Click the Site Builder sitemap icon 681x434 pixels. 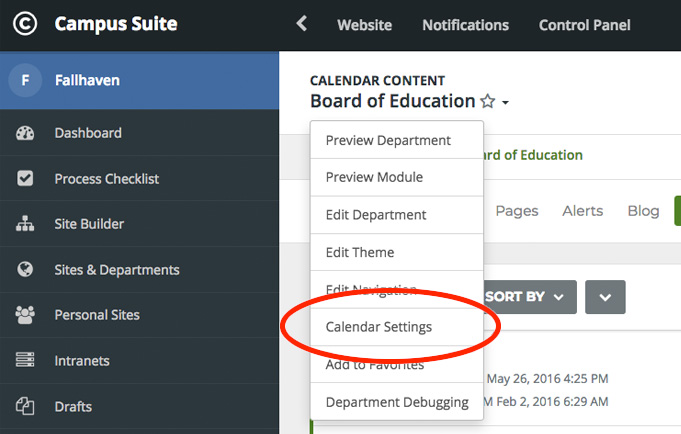(25, 224)
